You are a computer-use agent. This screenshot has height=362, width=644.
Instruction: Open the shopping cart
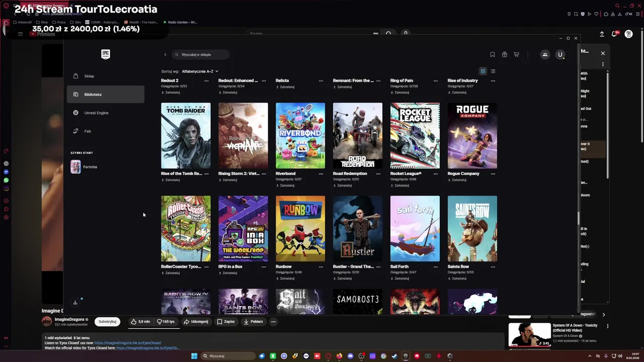coord(516,54)
